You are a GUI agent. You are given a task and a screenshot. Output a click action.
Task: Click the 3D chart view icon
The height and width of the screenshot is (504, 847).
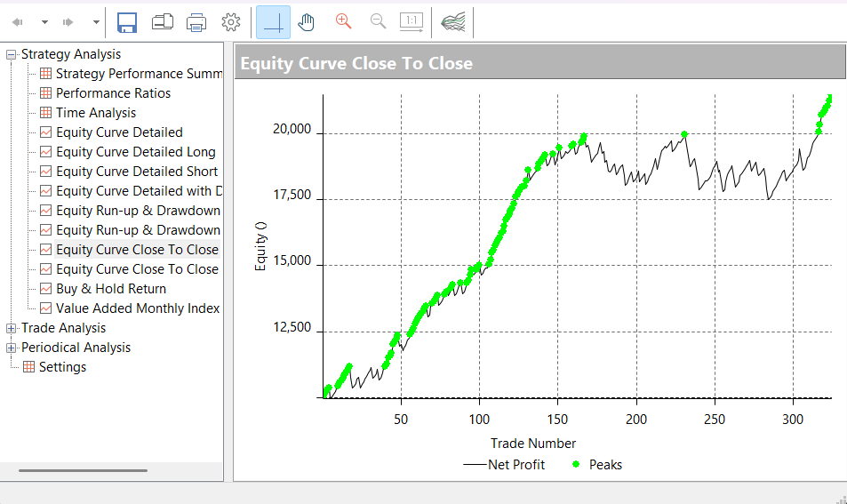pyautogui.click(x=452, y=22)
